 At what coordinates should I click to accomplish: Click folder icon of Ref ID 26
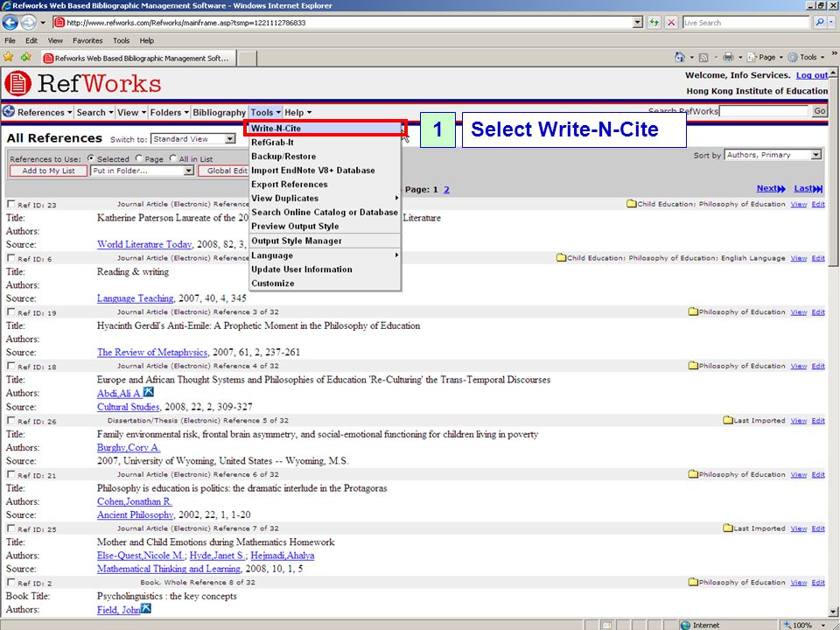click(x=727, y=420)
